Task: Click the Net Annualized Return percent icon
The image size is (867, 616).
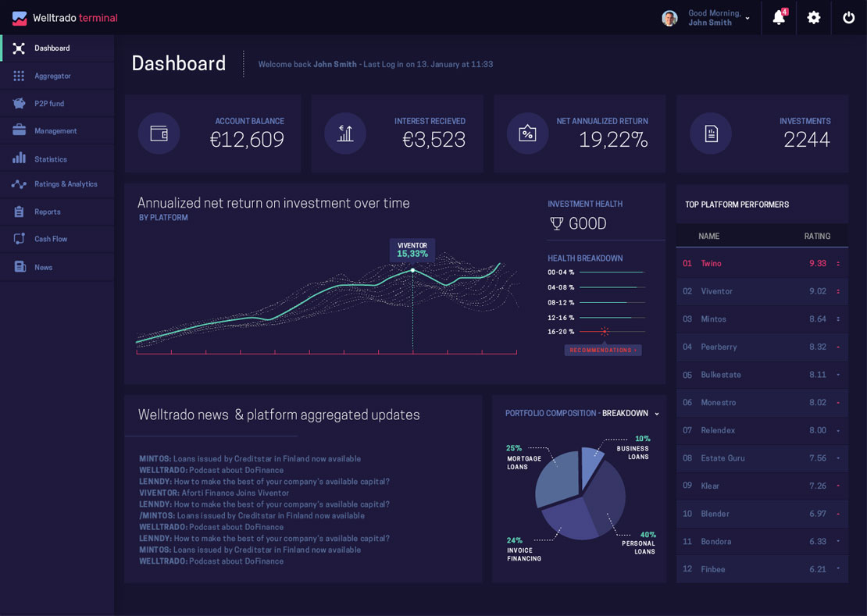Action: [x=527, y=134]
